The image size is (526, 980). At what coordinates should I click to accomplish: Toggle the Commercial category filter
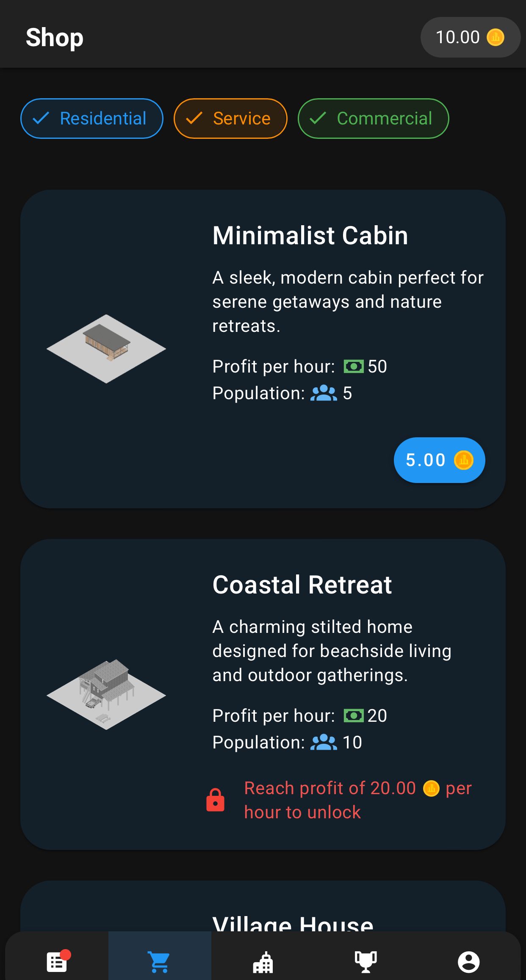(x=373, y=119)
